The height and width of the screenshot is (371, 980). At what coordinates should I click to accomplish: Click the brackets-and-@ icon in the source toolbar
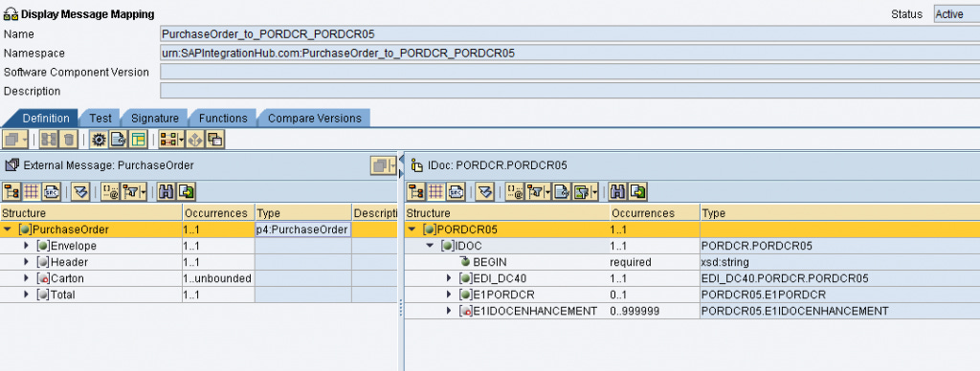coord(110,191)
